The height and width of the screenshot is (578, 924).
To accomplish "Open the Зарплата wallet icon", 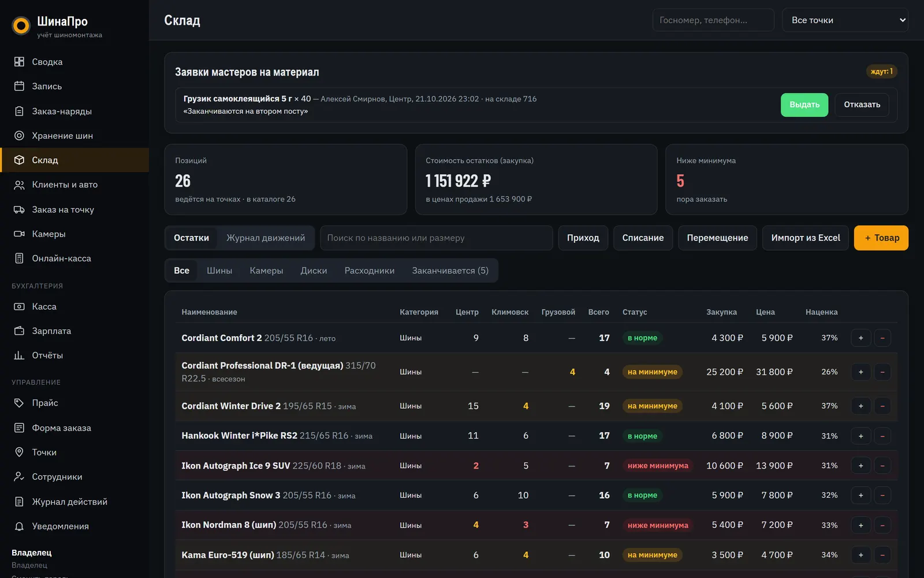I will (19, 331).
